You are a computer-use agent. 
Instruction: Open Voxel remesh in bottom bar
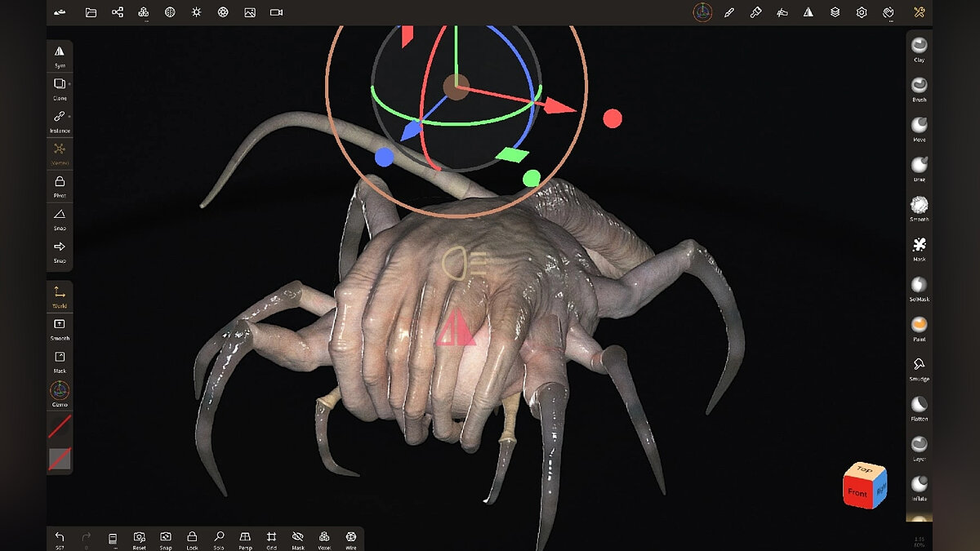click(x=324, y=539)
